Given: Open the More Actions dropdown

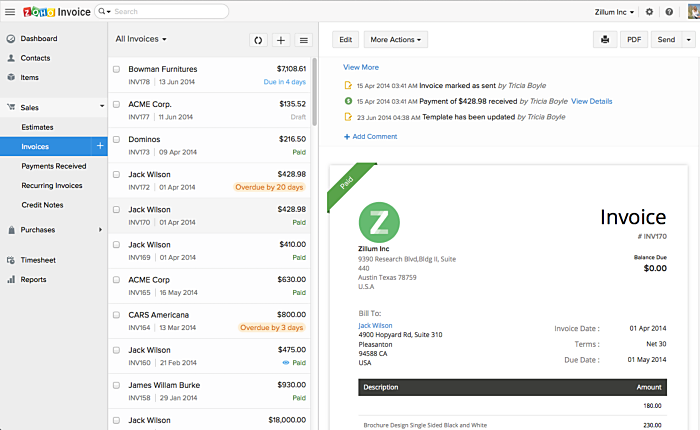Looking at the screenshot, I should click(396, 40).
